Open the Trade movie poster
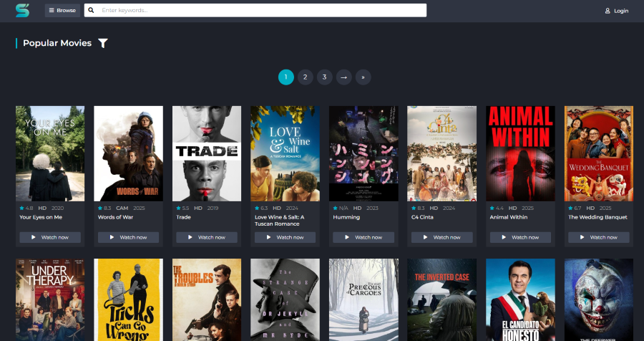 (x=207, y=153)
